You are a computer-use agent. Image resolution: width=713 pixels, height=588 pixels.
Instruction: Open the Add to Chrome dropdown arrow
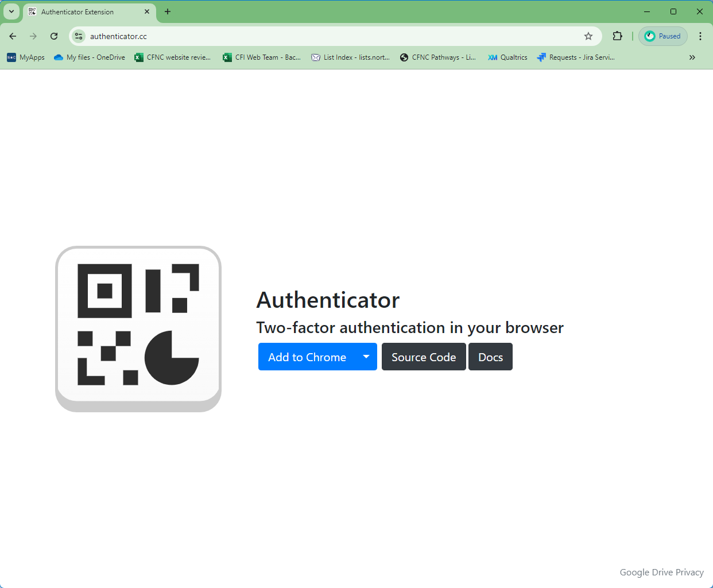[366, 356]
